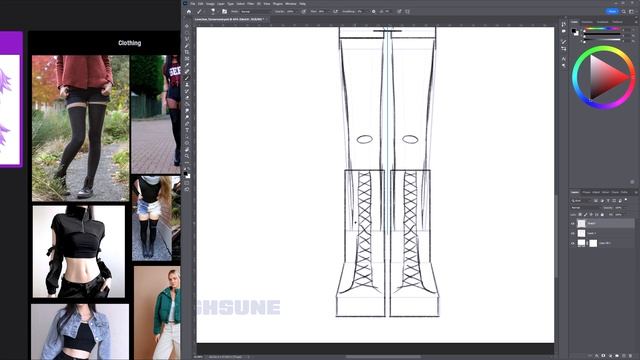
Task: Select the Brush tool in the toolbar
Action: coord(187,78)
